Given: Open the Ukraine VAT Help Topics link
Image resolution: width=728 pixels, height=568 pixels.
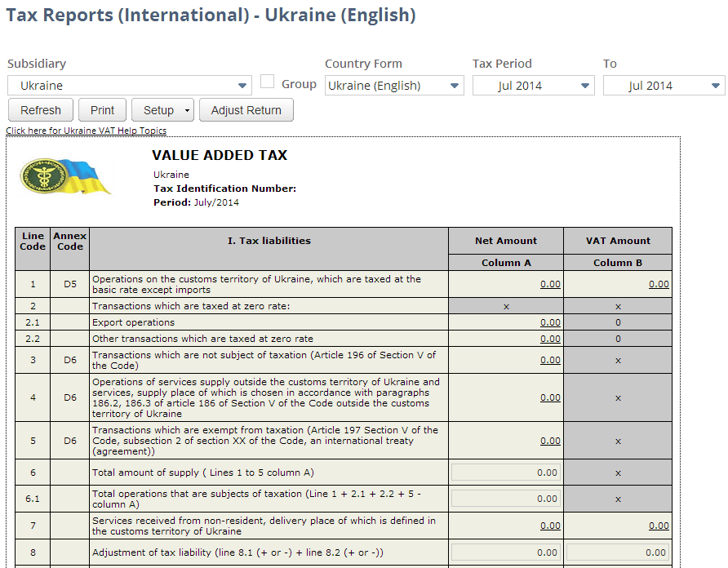Looking at the screenshot, I should 86,131.
